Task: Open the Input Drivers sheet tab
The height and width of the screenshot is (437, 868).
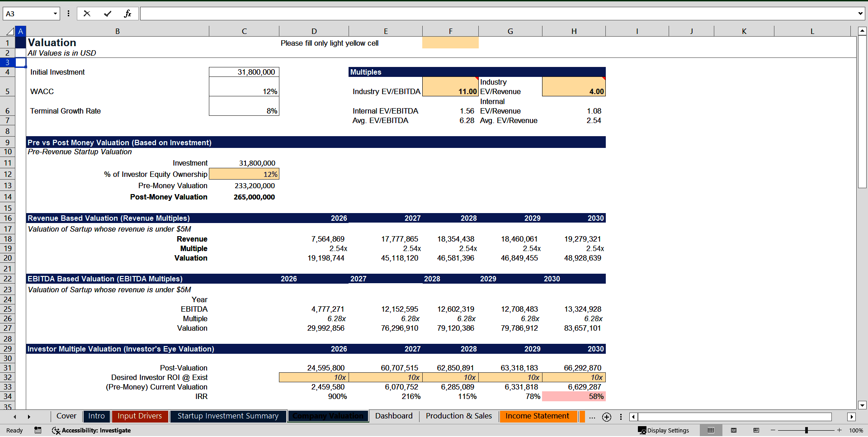Action: click(140, 416)
